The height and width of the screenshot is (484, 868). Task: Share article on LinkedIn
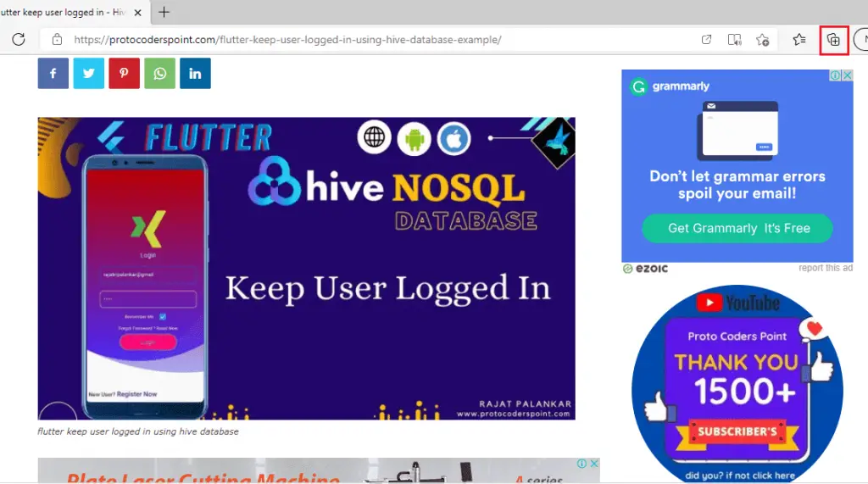point(196,73)
